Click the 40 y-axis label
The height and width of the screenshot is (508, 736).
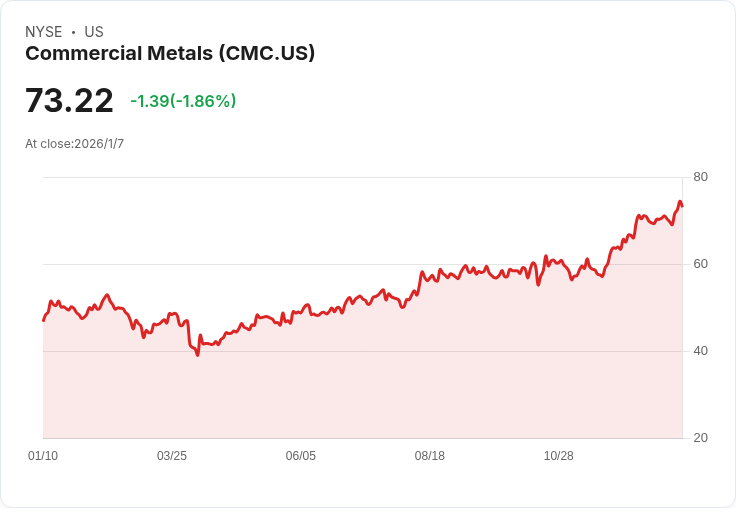coord(700,351)
